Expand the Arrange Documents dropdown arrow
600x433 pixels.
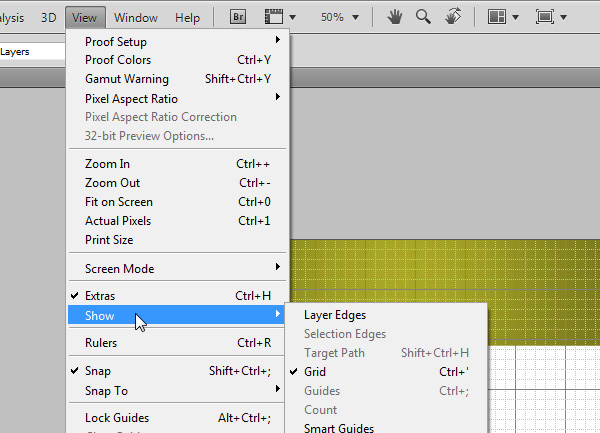(x=515, y=17)
